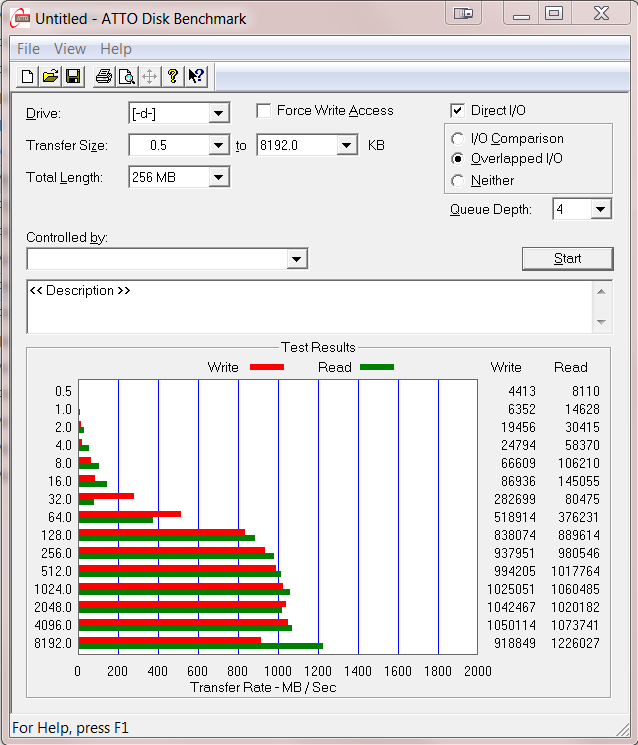Activate the context help pointer icon

tap(196, 77)
